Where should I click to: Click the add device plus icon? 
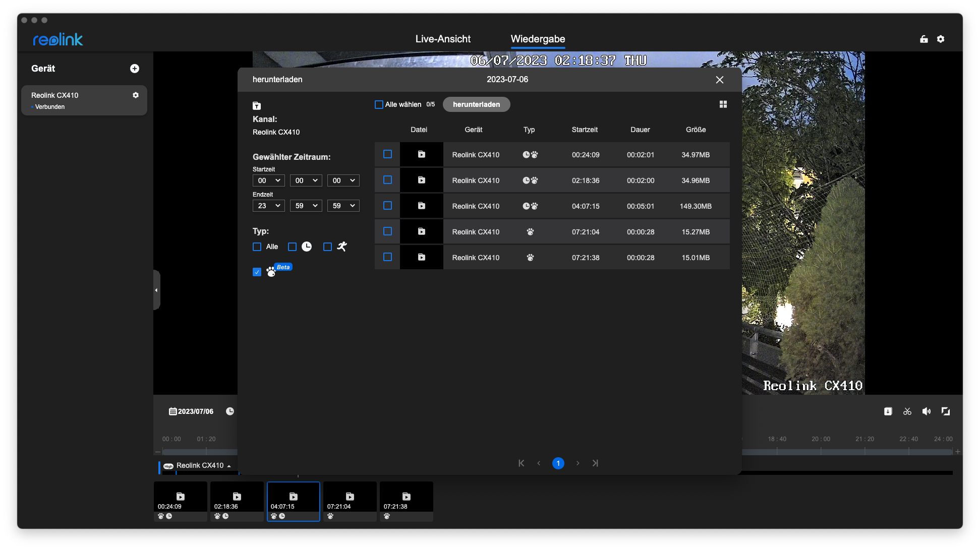click(135, 69)
